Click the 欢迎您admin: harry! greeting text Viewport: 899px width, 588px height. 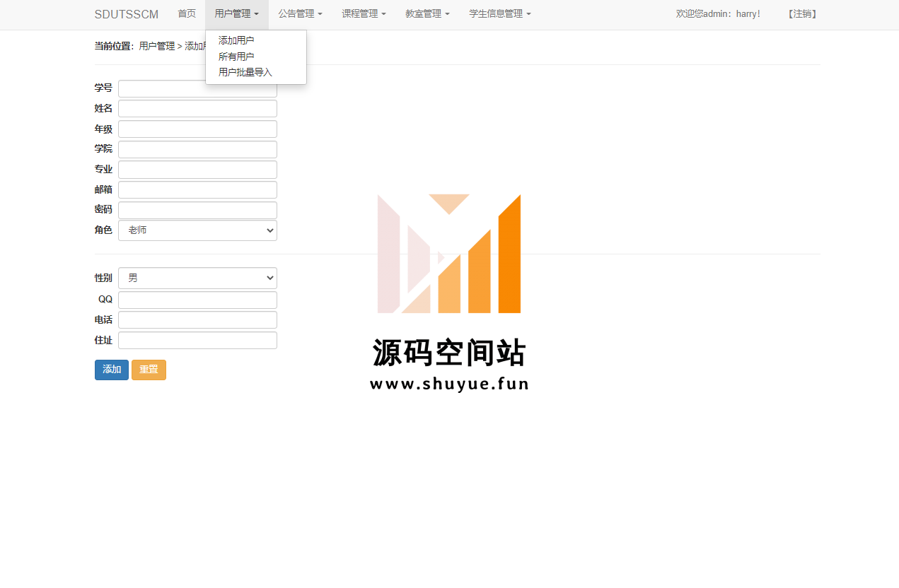tap(718, 14)
